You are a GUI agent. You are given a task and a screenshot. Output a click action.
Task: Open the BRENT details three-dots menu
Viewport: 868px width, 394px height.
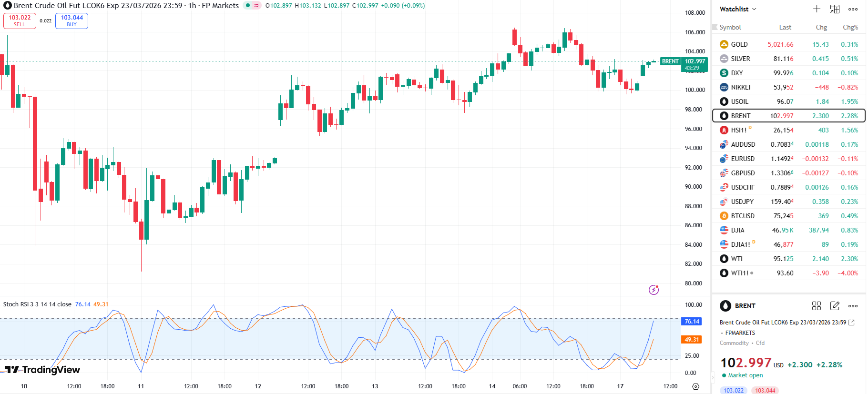pyautogui.click(x=853, y=306)
